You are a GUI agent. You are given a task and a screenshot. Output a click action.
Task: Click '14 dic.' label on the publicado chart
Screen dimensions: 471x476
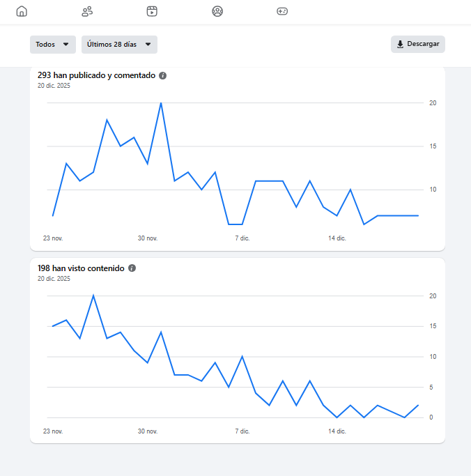point(337,238)
